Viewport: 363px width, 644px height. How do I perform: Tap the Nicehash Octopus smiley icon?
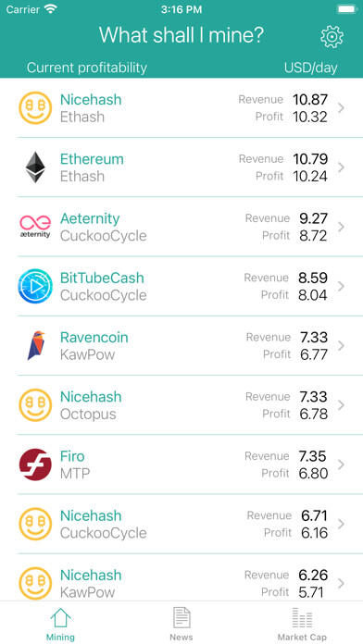[x=35, y=405]
